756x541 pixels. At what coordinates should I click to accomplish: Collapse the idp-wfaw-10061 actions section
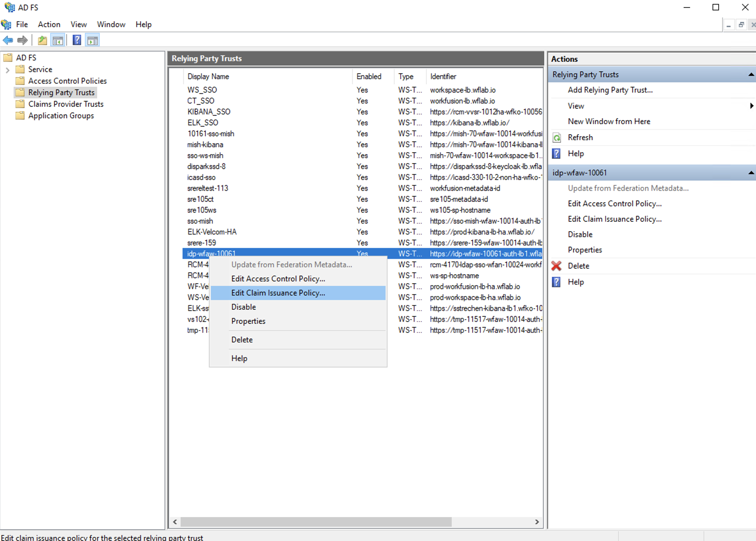[751, 173]
